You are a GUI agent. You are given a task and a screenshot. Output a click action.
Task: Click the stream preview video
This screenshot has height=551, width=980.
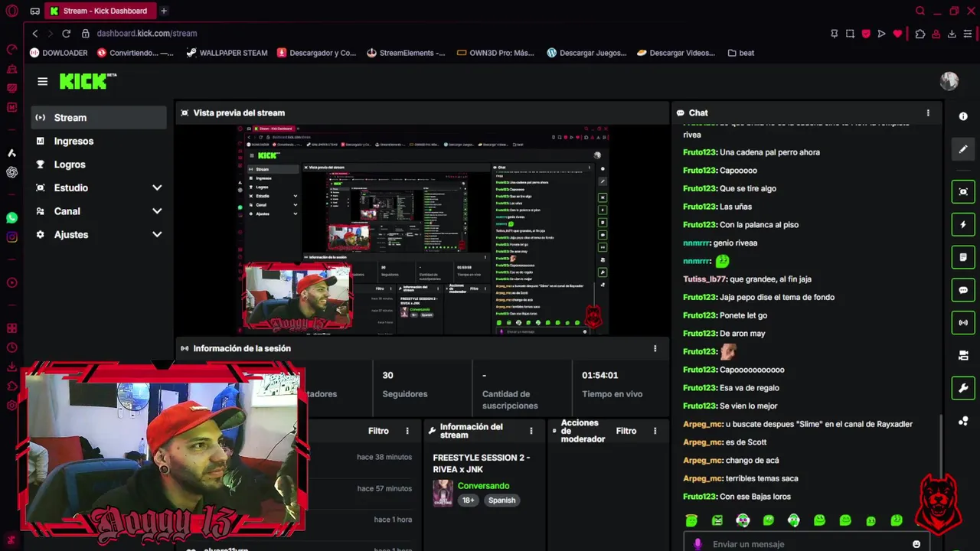(x=422, y=230)
